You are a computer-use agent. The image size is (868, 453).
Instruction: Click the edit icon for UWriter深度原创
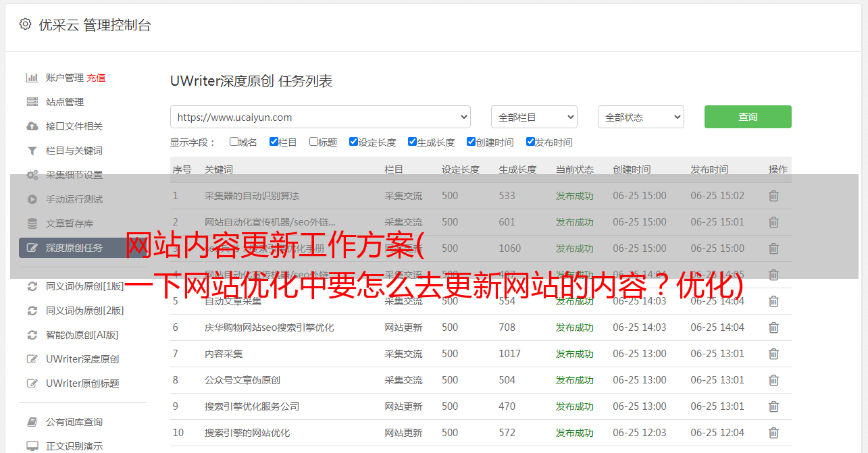point(32,359)
